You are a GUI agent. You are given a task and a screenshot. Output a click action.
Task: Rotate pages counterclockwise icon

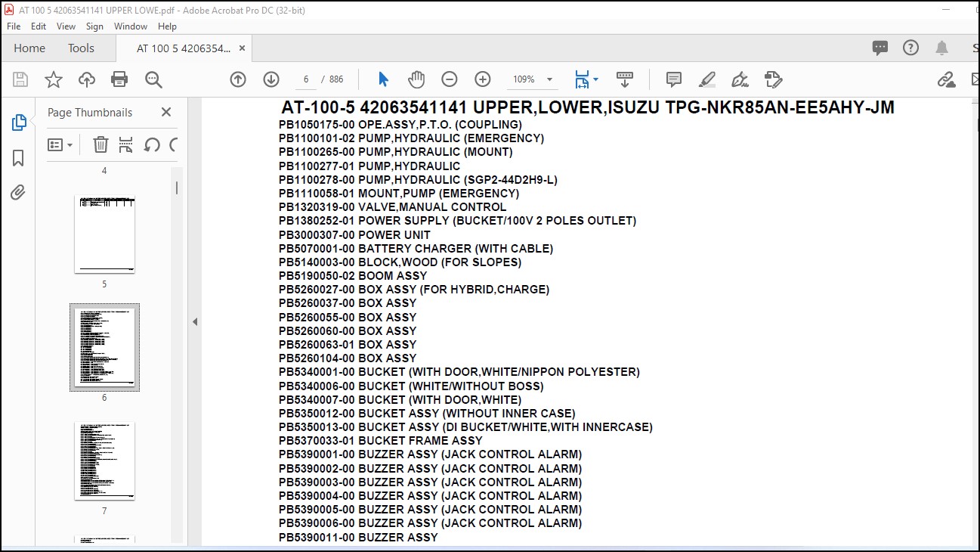[152, 144]
